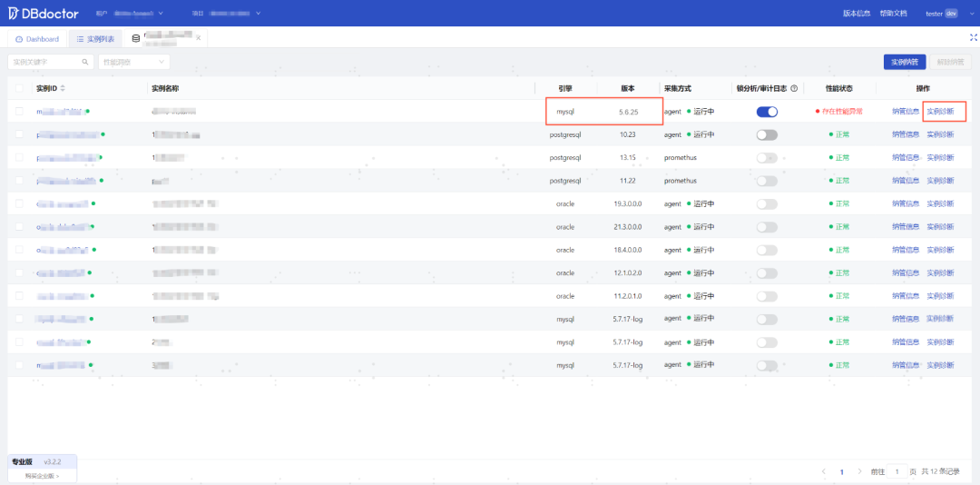
Task: Tick checkbox for mysql 5.6.25 row
Action: point(19,111)
